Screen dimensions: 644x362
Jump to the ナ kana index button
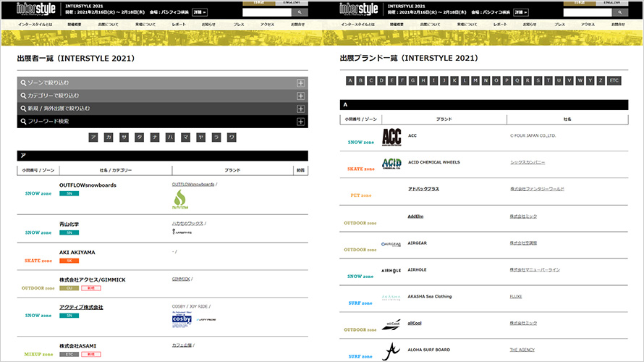click(x=155, y=138)
